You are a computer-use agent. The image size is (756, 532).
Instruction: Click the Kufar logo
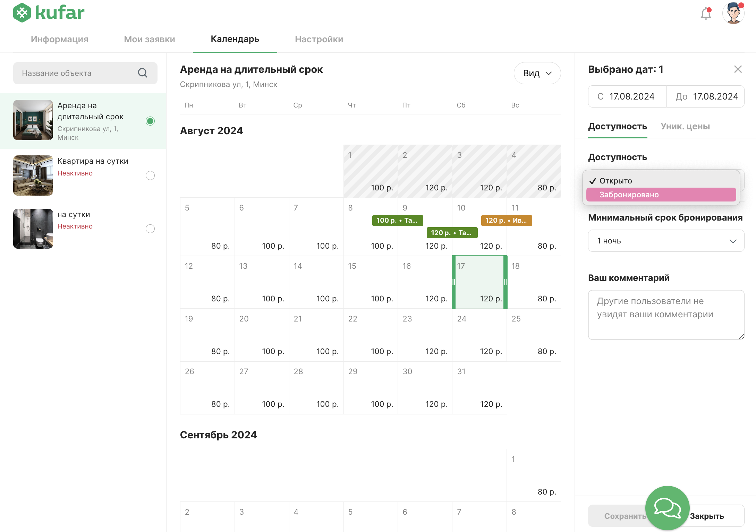point(49,13)
